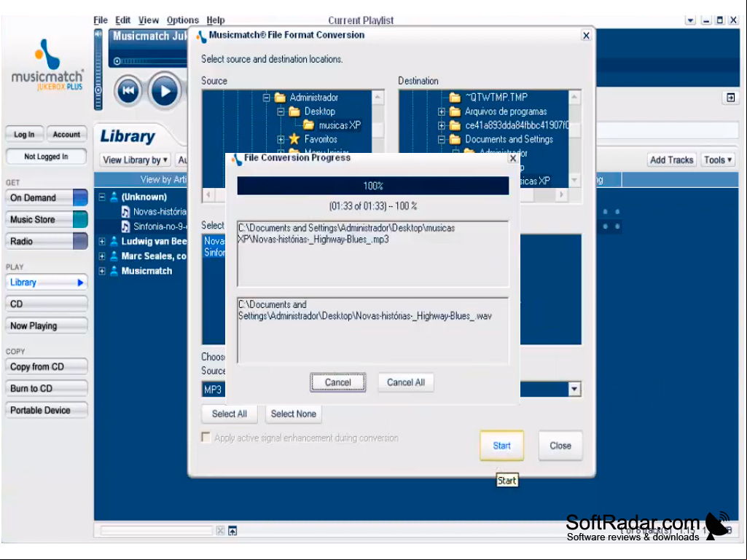Click the On Demand blue side icon
This screenshot has width=747, height=560.
(x=80, y=197)
